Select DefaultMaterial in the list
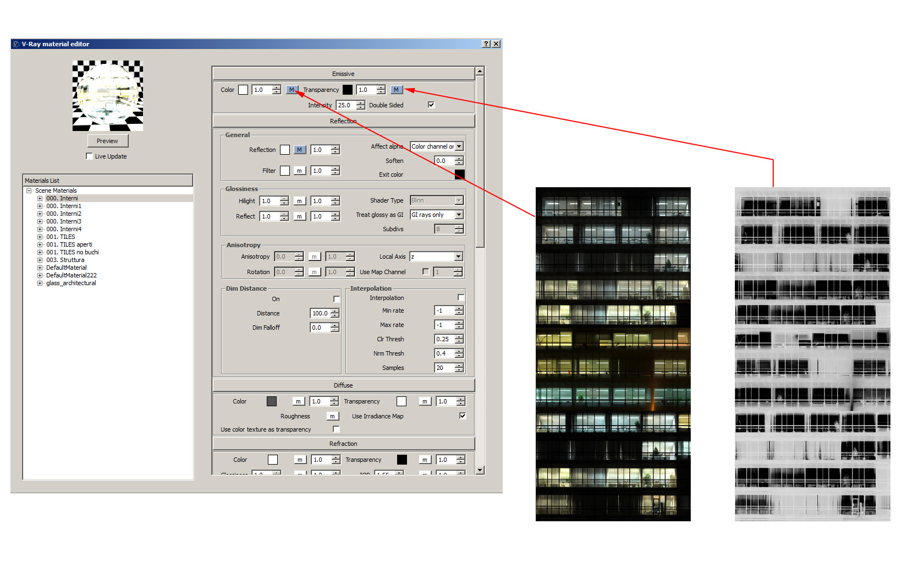The width and height of the screenshot is (924, 578). pyautogui.click(x=67, y=268)
